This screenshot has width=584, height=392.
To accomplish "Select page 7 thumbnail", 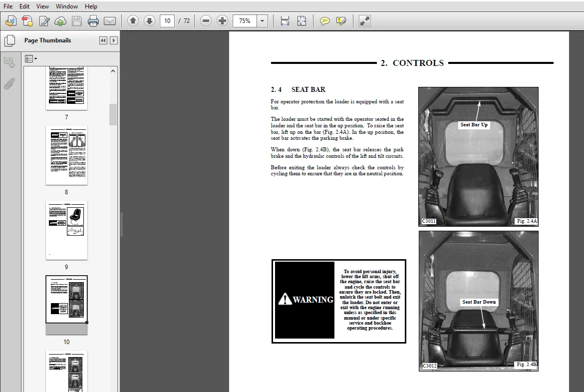I will click(67, 88).
